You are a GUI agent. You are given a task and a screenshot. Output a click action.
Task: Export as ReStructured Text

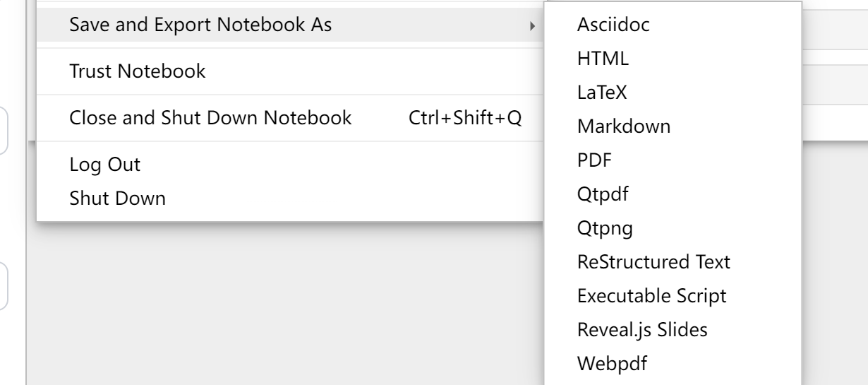click(653, 262)
